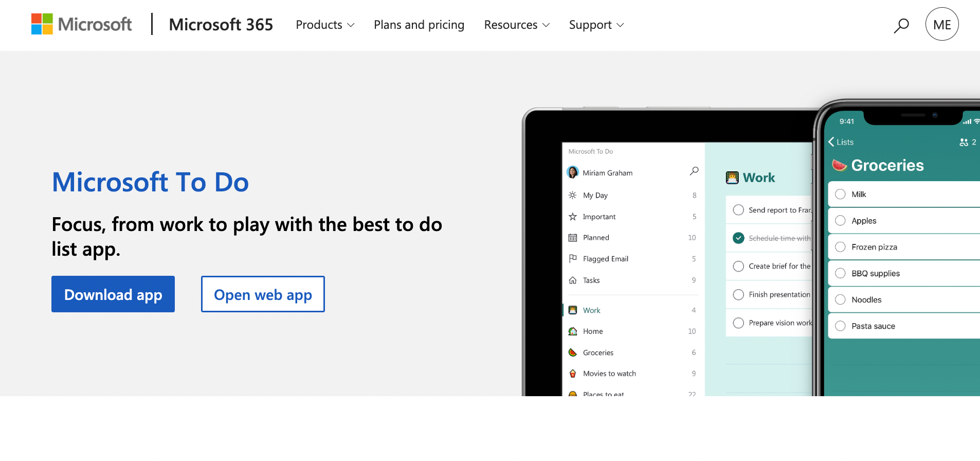Expand the Support dropdown menu
This screenshot has width=980, height=461.
(x=596, y=25)
